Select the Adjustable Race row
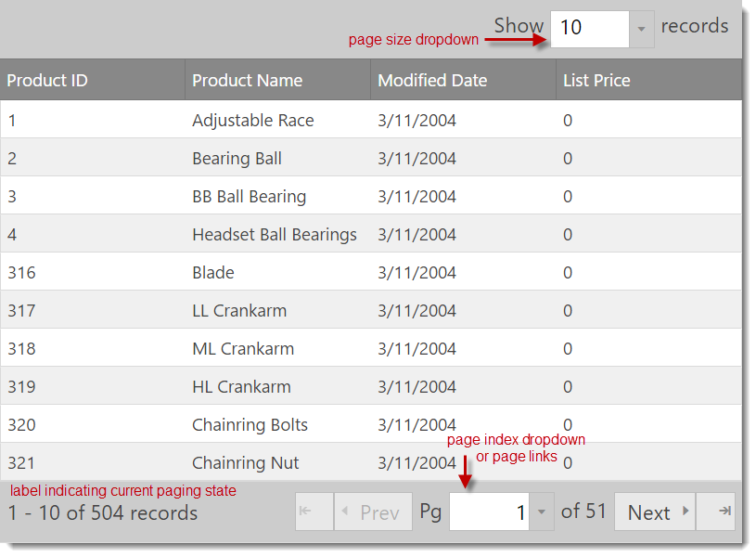 pos(253,121)
